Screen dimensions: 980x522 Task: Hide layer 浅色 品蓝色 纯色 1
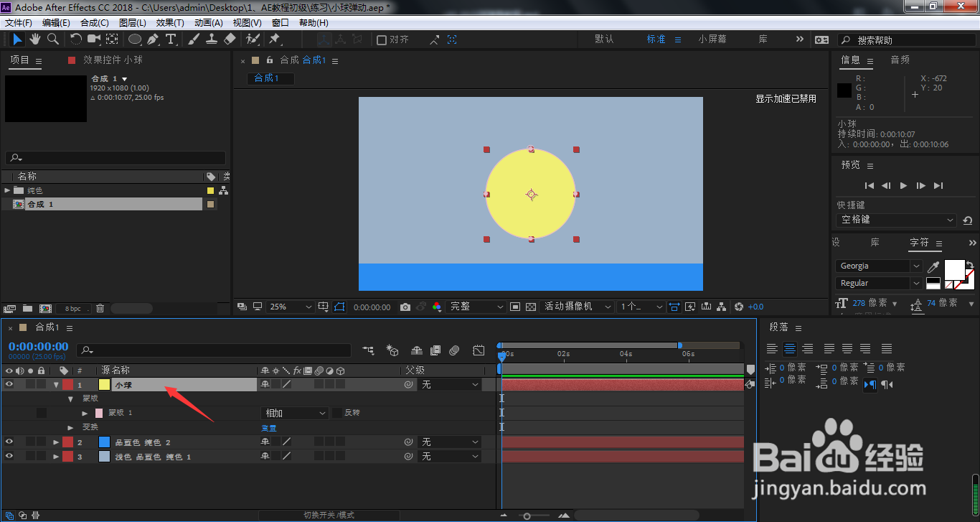9,456
